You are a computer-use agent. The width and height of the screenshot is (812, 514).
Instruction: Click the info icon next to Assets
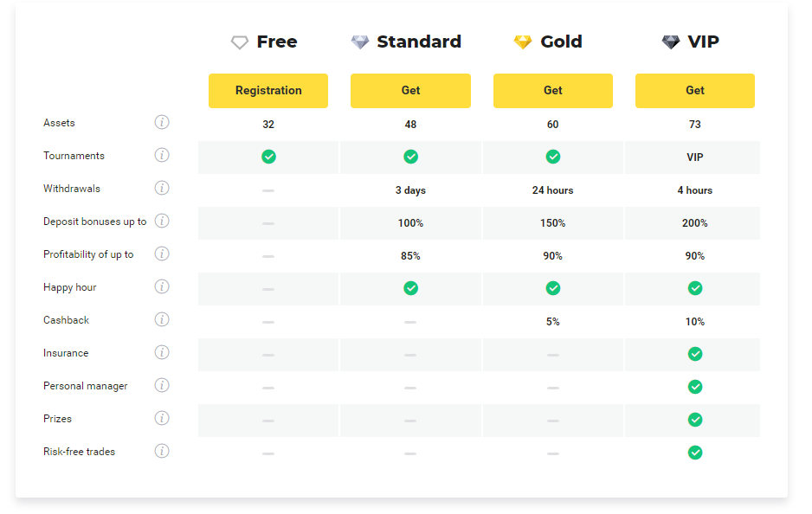[162, 122]
